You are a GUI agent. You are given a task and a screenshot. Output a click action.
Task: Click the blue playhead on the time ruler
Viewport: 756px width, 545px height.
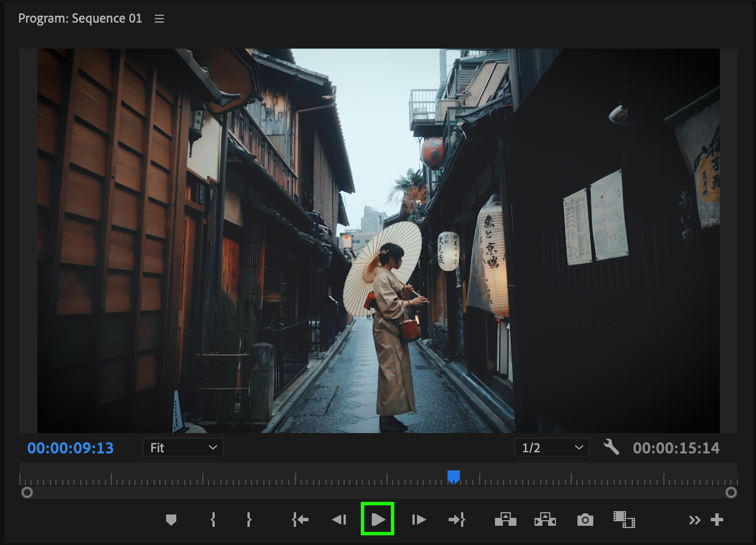(453, 477)
